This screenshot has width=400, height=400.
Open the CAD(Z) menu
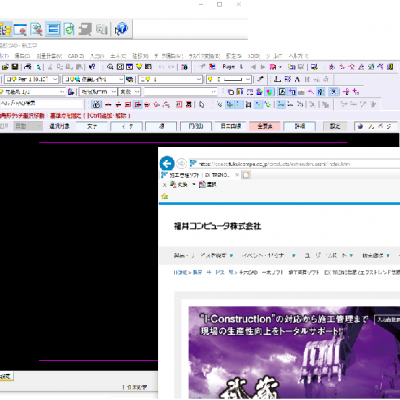coord(76,56)
